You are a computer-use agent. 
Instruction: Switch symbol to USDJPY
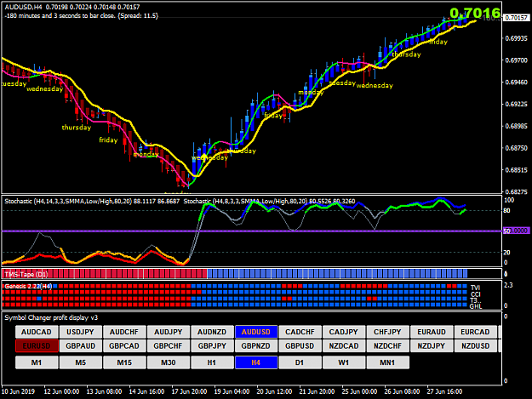pyautogui.click(x=80, y=332)
